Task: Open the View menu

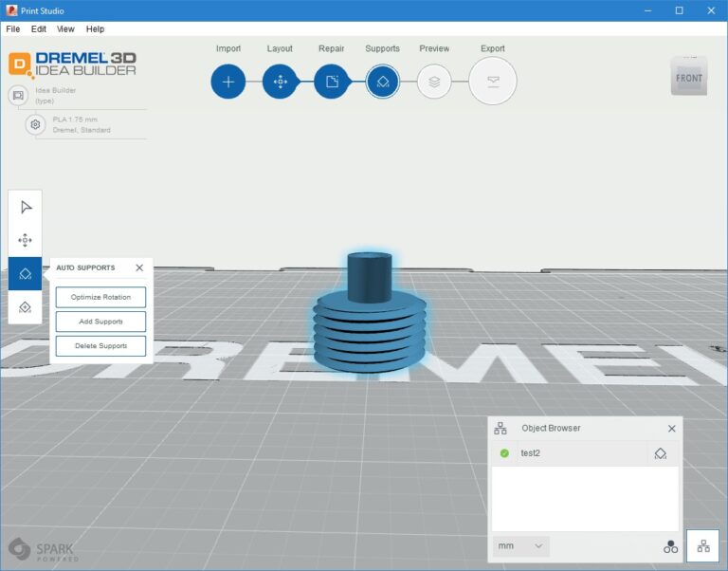Action: [65, 29]
